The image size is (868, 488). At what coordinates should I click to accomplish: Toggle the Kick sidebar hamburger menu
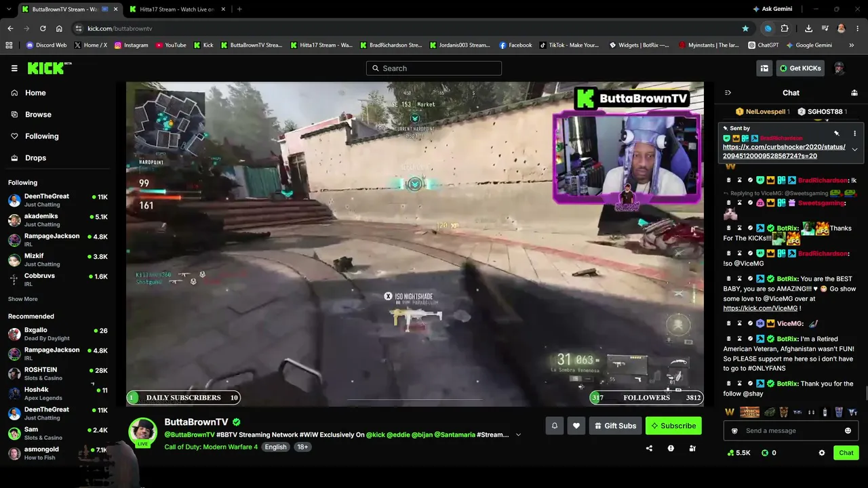tap(14, 68)
